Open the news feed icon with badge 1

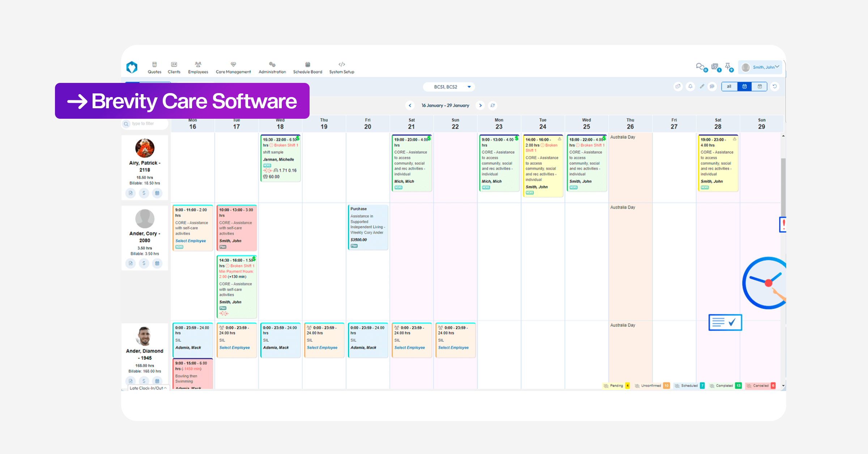coord(716,67)
